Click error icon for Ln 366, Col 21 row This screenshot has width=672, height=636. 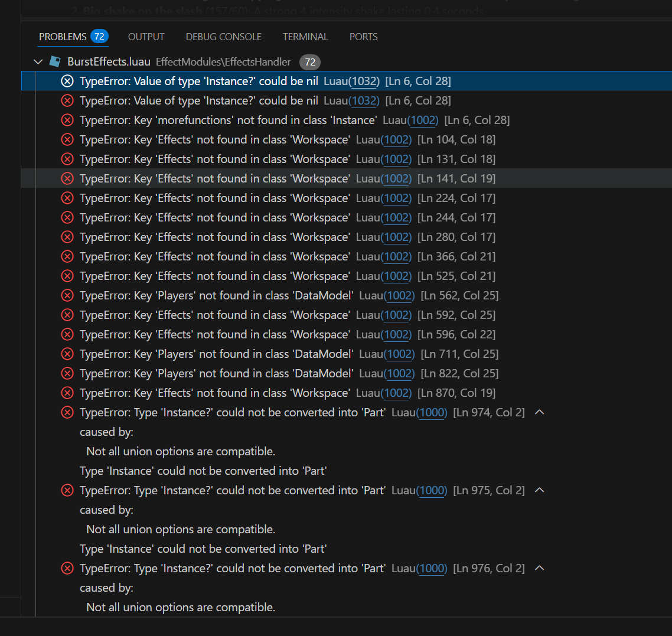tap(67, 256)
